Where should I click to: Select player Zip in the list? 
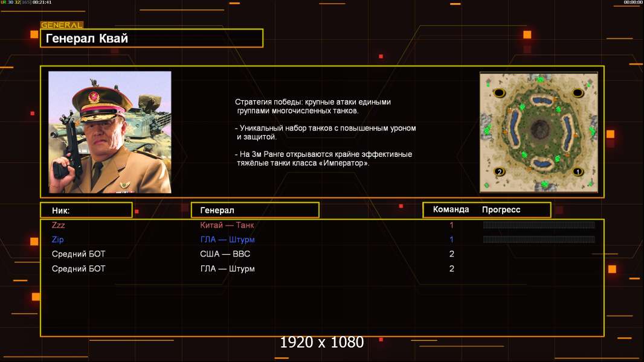coord(57,240)
